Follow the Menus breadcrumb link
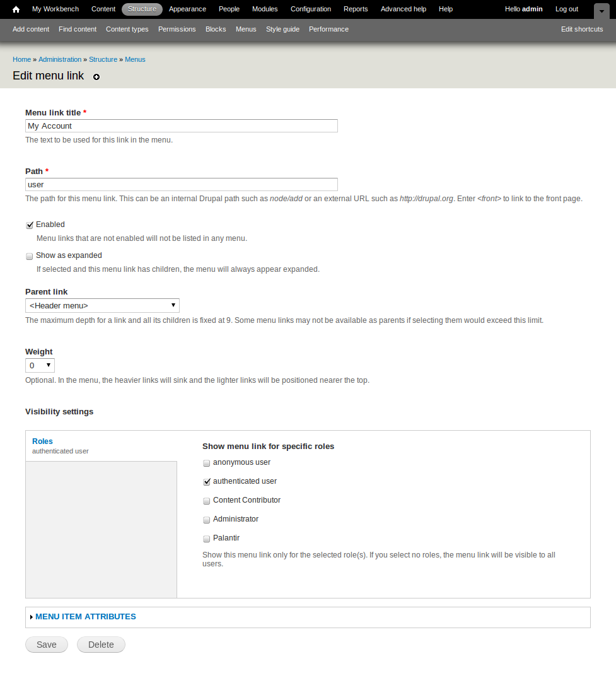The image size is (616, 695). (x=135, y=59)
